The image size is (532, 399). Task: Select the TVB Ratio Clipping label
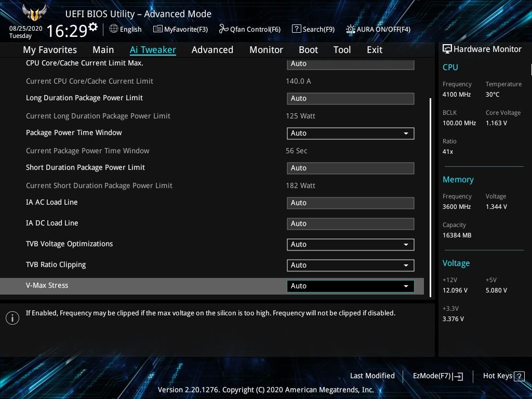[56, 264]
